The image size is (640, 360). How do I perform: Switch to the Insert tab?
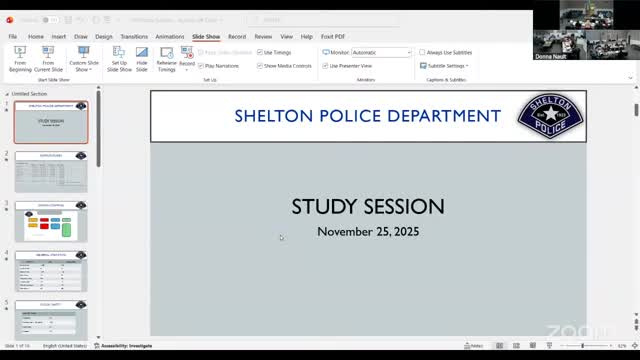tap(59, 36)
